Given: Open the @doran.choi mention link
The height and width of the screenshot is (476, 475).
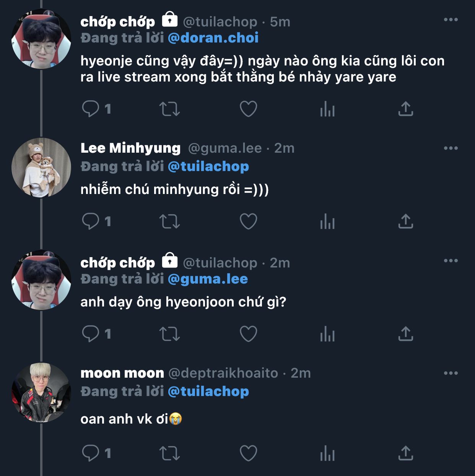Looking at the screenshot, I should click(x=213, y=38).
